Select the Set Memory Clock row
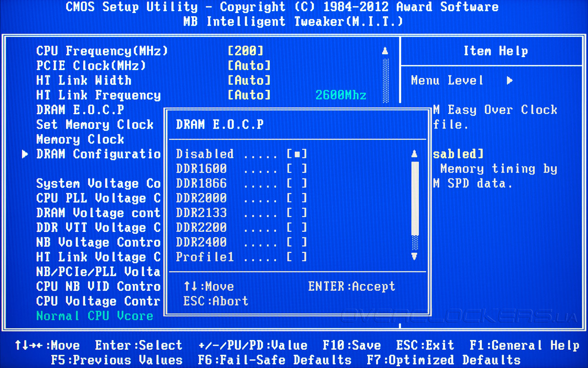 (95, 125)
